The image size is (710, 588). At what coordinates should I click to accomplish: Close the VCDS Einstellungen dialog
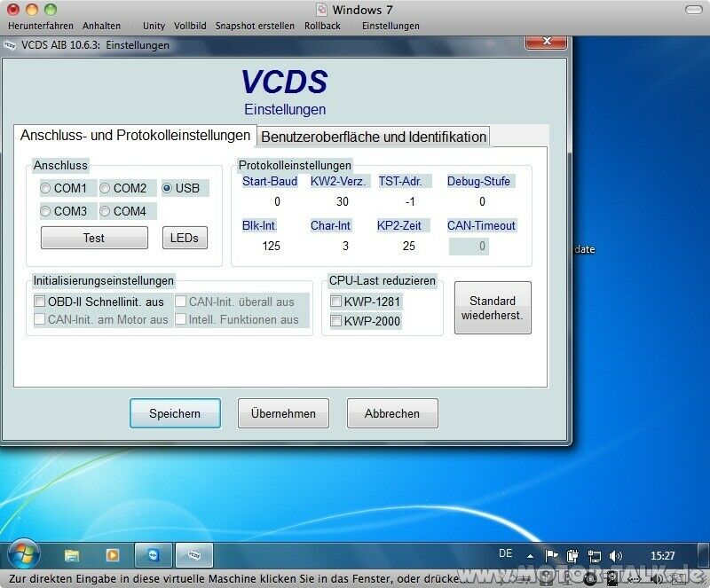[x=546, y=41]
